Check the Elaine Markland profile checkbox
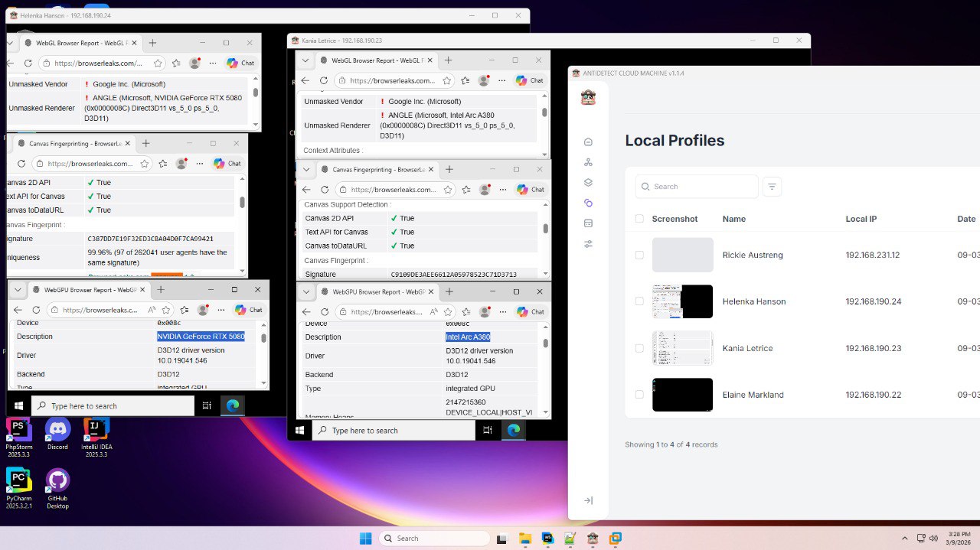This screenshot has width=980, height=550. point(639,395)
